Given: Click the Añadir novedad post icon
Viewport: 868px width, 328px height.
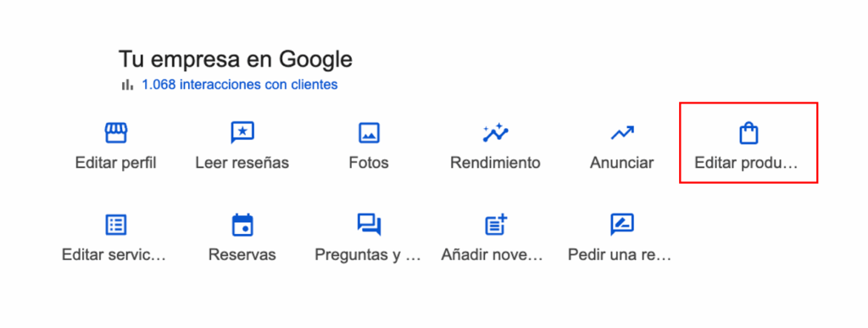Looking at the screenshot, I should (496, 225).
